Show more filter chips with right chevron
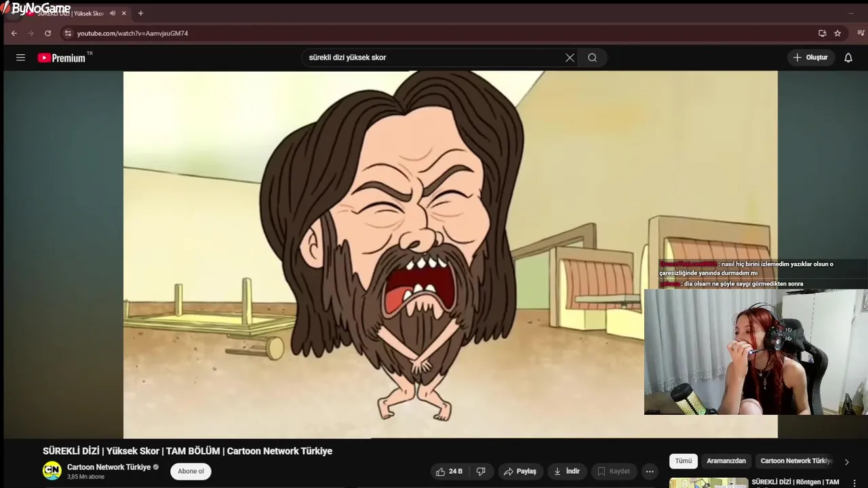 tap(846, 462)
